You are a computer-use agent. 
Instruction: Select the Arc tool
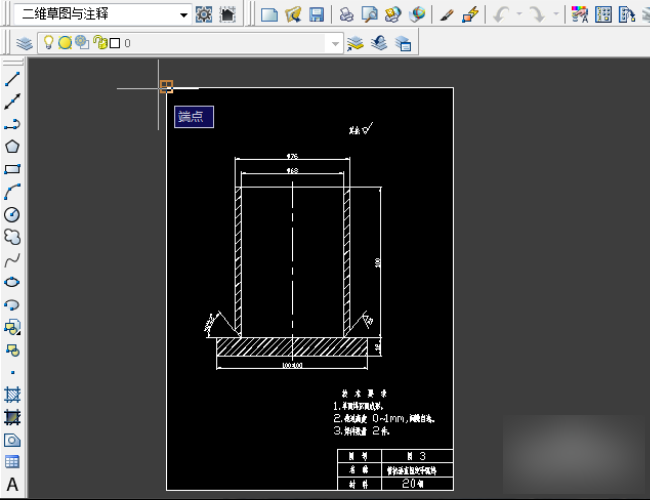12,192
